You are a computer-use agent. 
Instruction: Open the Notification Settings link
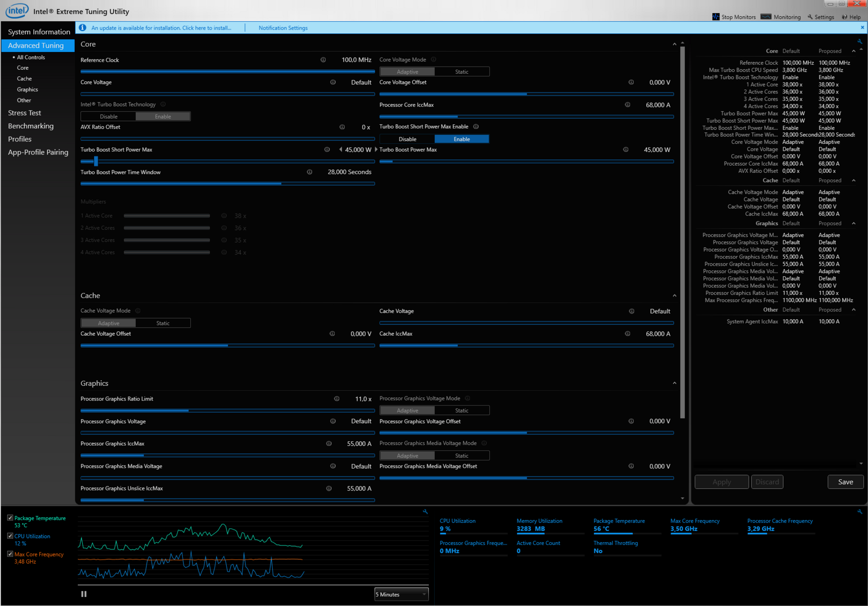pyautogui.click(x=283, y=28)
